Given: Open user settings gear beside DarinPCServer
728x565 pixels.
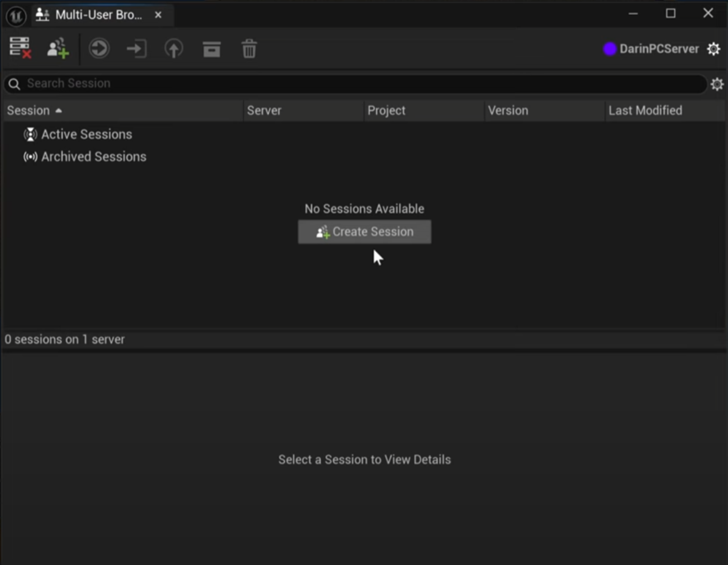Looking at the screenshot, I should (x=714, y=49).
